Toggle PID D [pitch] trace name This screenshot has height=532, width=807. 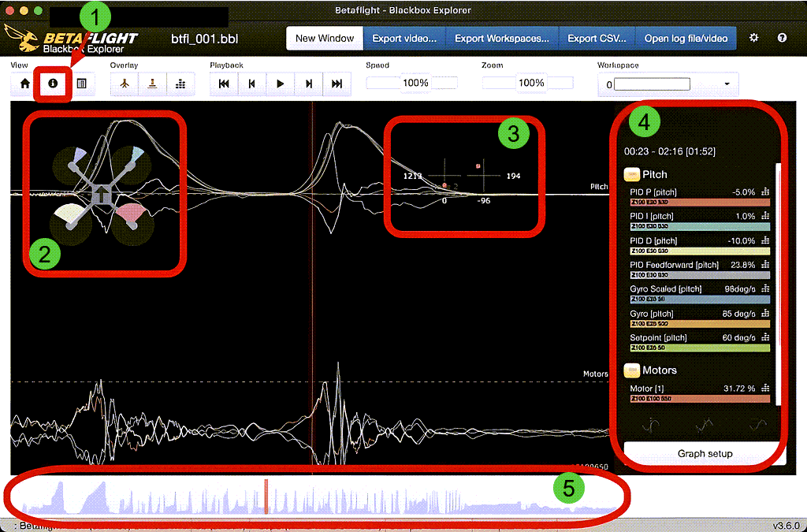[x=653, y=240]
